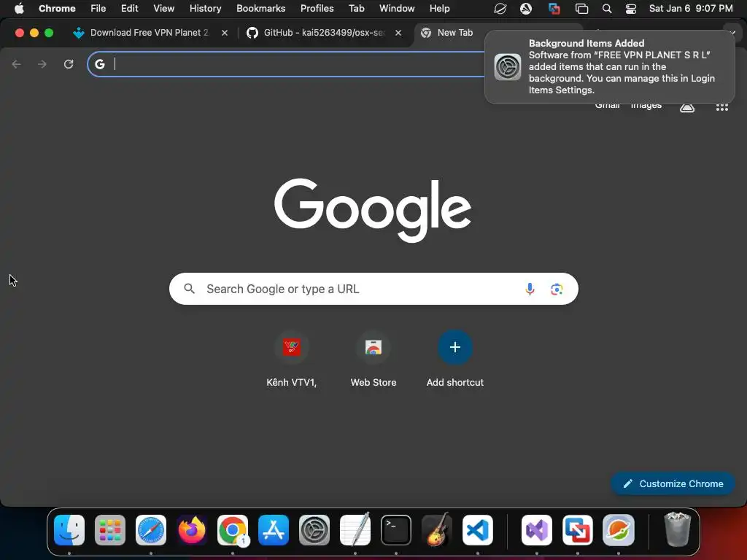Open Spotlight search in menu bar
The image size is (747, 560).
pos(606,9)
